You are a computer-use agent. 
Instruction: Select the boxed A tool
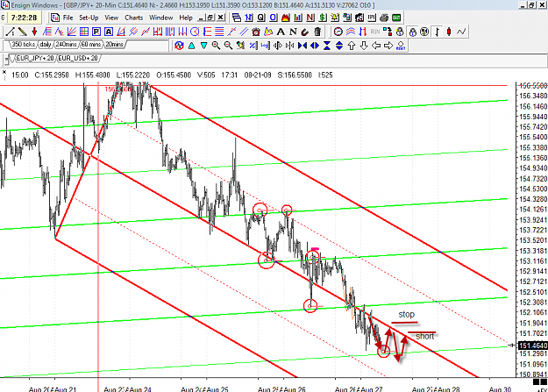click(109, 32)
